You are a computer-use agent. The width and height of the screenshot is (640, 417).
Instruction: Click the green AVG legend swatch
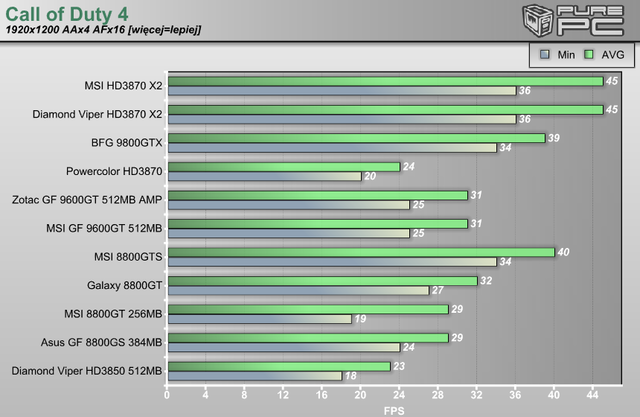pos(589,54)
